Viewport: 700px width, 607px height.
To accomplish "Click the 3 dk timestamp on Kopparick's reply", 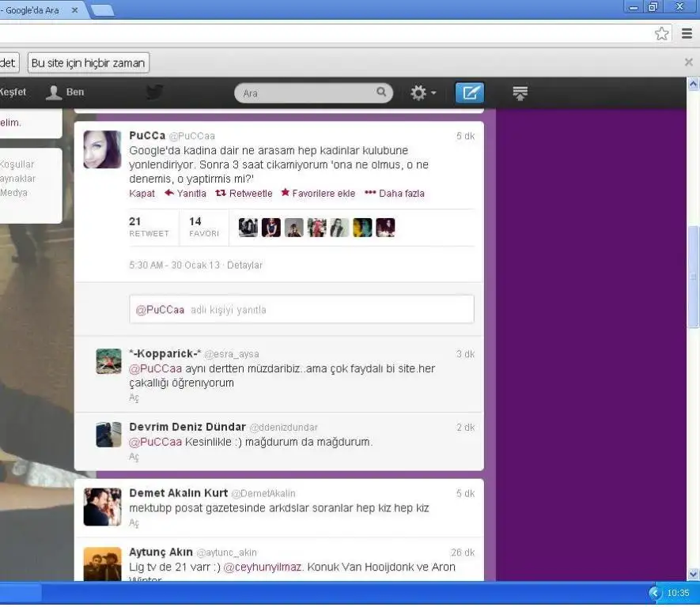I will click(x=465, y=354).
